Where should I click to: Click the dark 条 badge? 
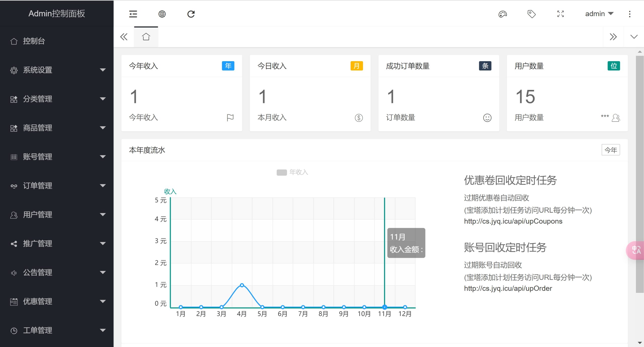click(485, 66)
